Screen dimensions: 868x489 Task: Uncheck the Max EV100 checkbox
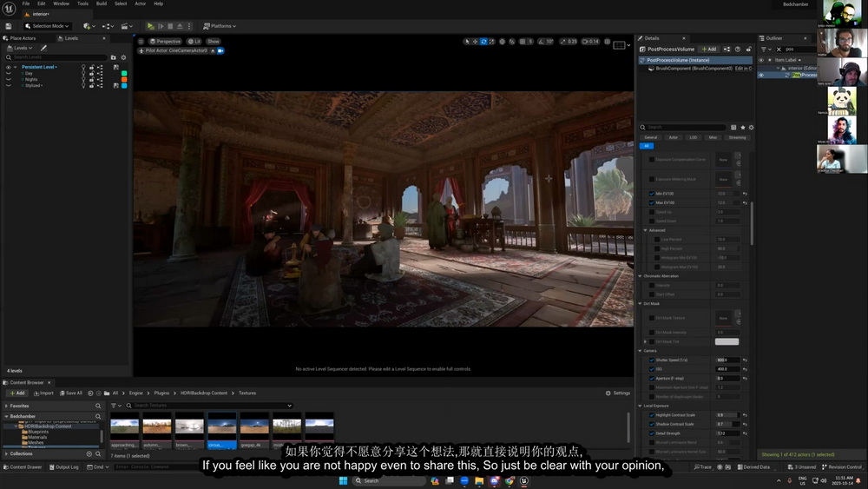point(652,202)
